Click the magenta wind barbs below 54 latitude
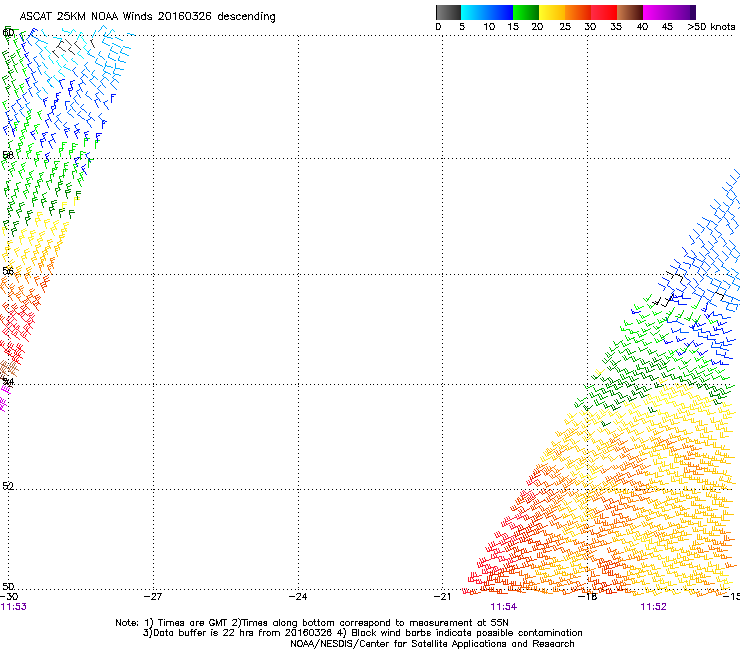Viewport: 740px width, 650px height. 4,397
